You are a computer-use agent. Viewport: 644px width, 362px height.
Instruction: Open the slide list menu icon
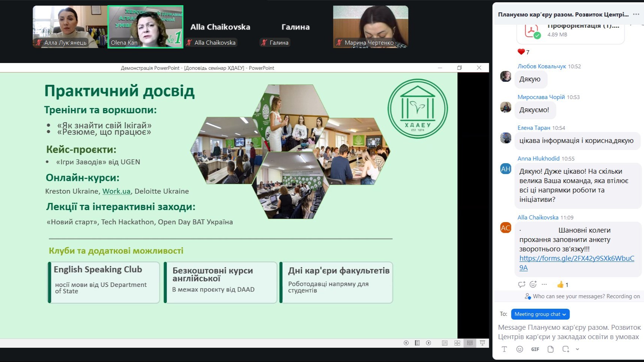[417, 343]
